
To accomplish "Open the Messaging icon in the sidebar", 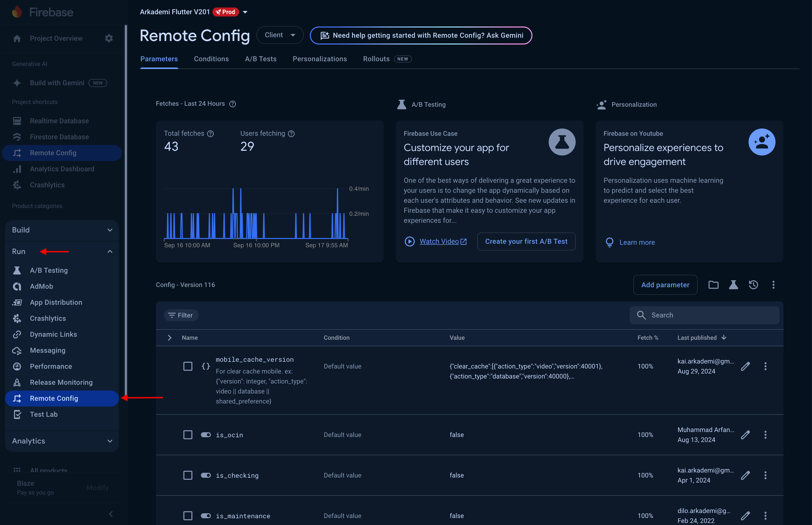I will 17,350.
